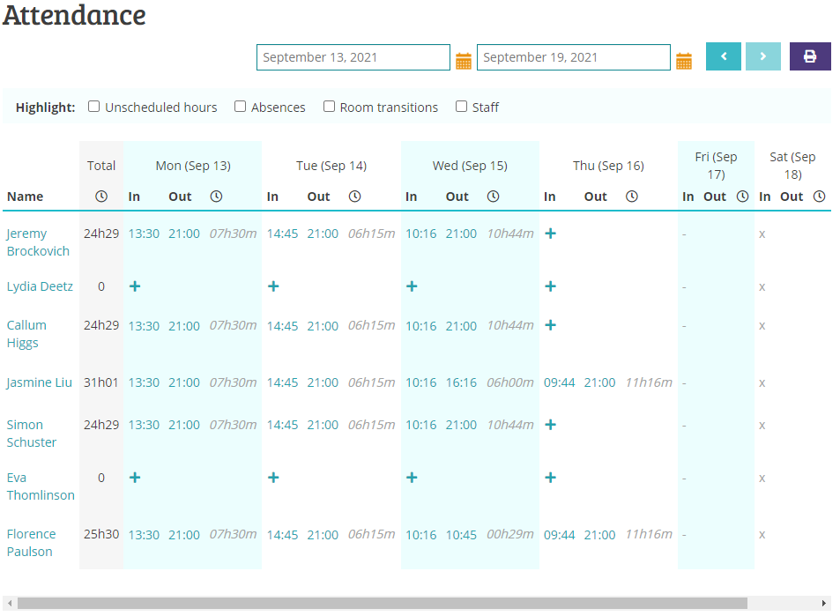
Task: Select Callum Higgs from the name column
Action: [x=26, y=333]
